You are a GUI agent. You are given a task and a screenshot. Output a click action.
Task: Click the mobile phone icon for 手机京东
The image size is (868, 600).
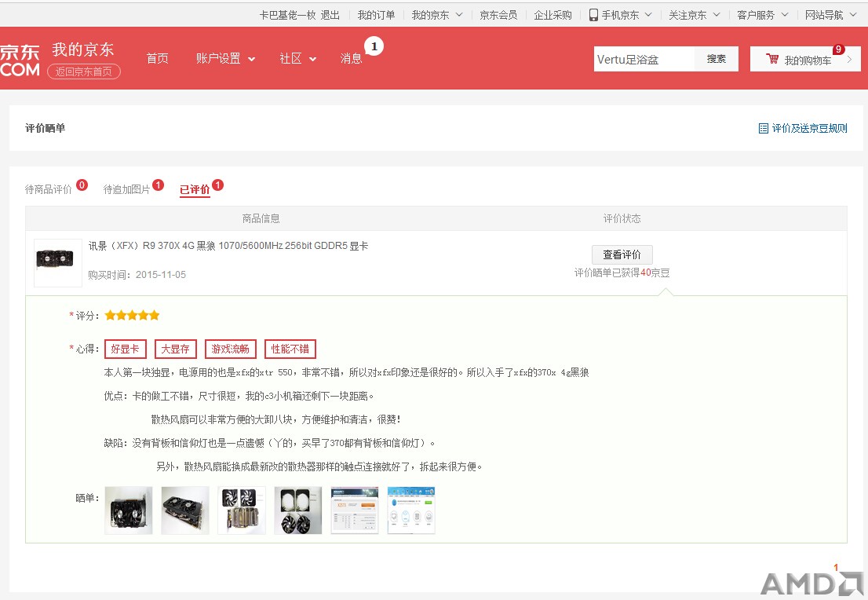593,15
